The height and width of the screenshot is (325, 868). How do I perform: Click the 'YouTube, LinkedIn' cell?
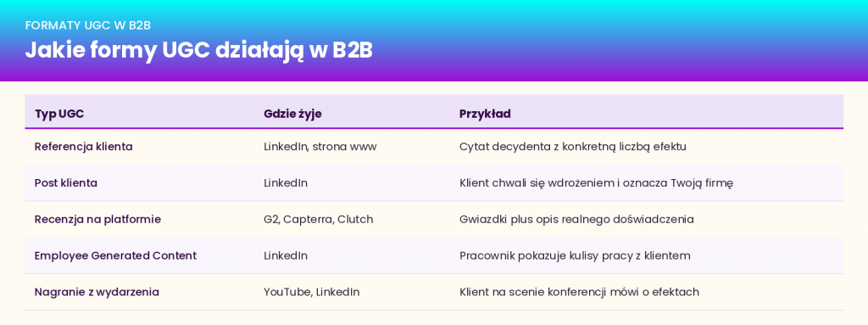(x=312, y=292)
